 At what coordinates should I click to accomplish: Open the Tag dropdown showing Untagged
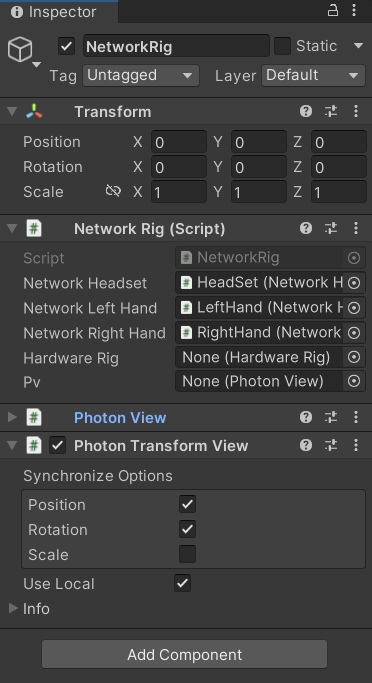coord(141,75)
